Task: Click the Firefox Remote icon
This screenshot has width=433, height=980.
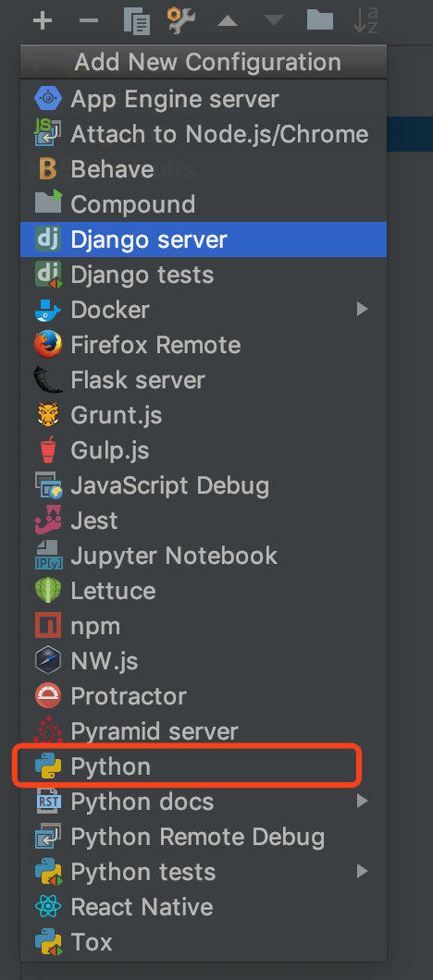Action: click(48, 344)
